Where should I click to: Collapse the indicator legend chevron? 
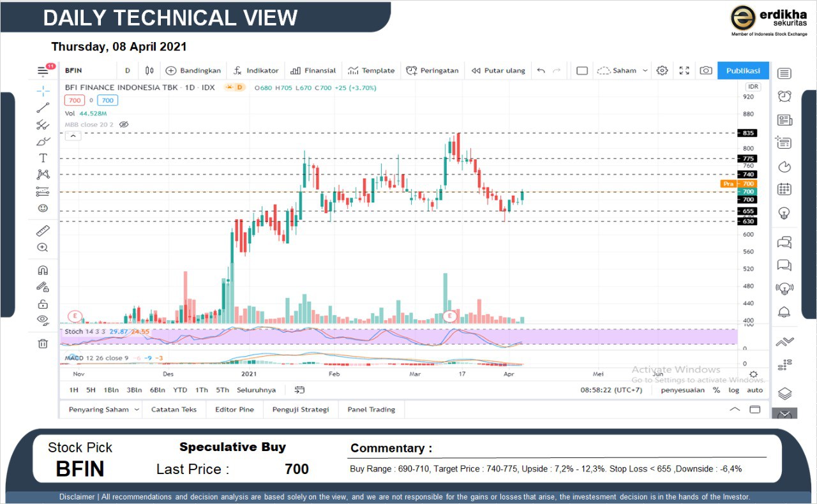pyautogui.click(x=73, y=136)
